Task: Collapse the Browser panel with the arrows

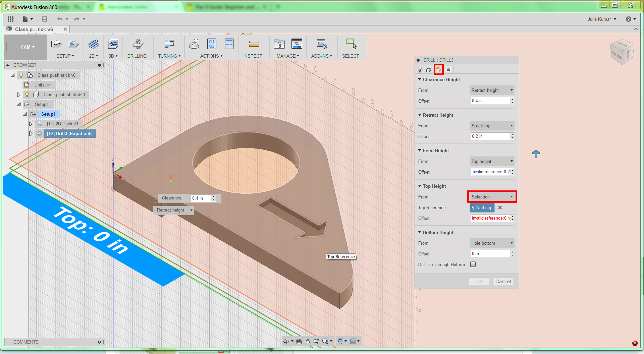Action: click(x=8, y=65)
